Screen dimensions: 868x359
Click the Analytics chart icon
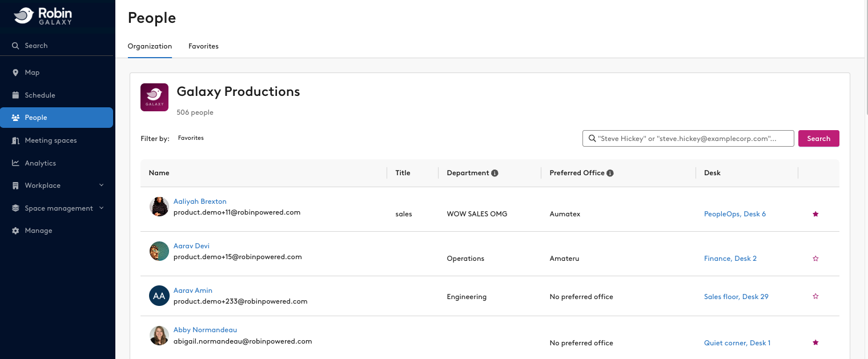tap(15, 163)
